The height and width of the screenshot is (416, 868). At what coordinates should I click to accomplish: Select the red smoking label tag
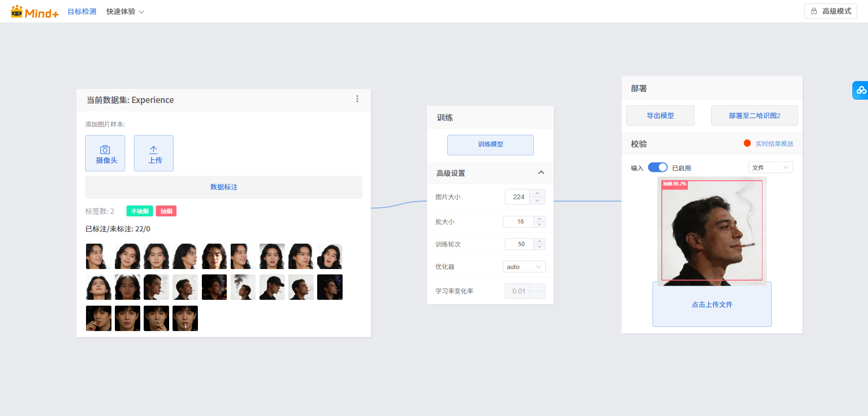point(166,211)
